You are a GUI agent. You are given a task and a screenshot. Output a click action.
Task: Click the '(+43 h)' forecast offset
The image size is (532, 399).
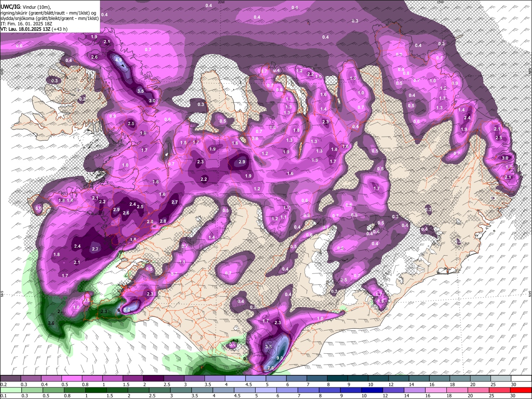tap(59, 29)
